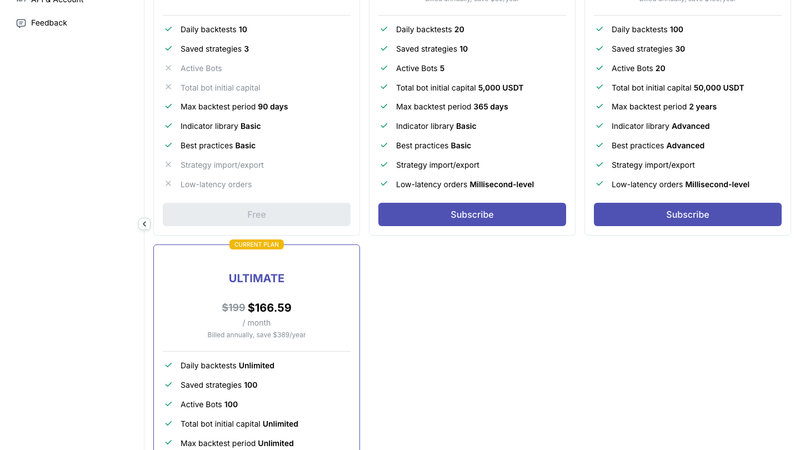Click check icon beside 'Active Bots 20'
The width and height of the screenshot is (800, 450).
pos(599,68)
